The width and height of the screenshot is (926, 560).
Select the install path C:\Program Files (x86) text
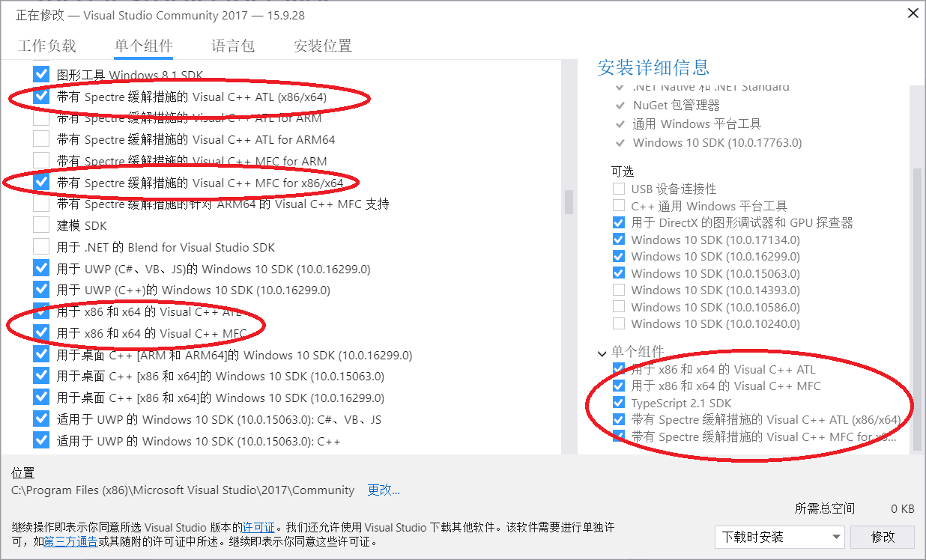[183, 490]
